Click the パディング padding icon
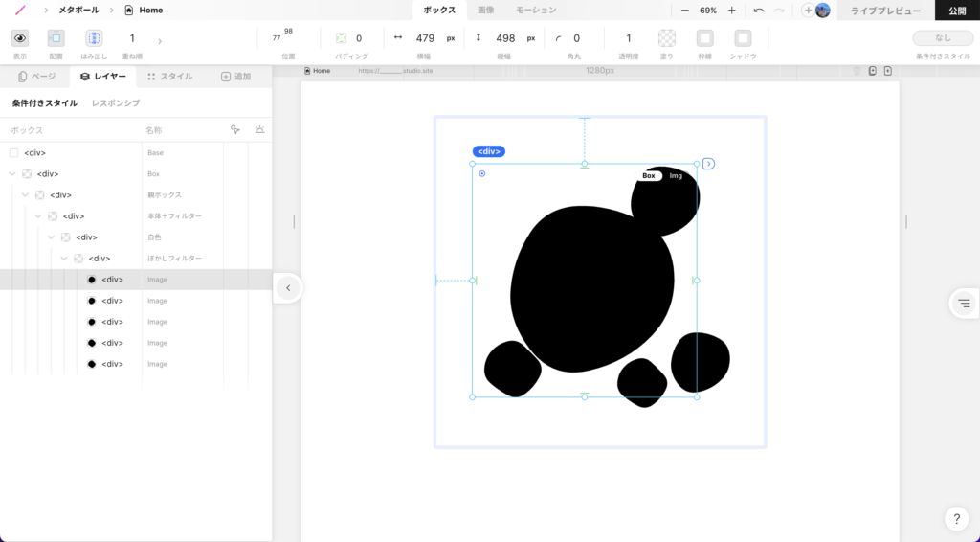Viewport: 980px width, 542px height. click(x=342, y=38)
